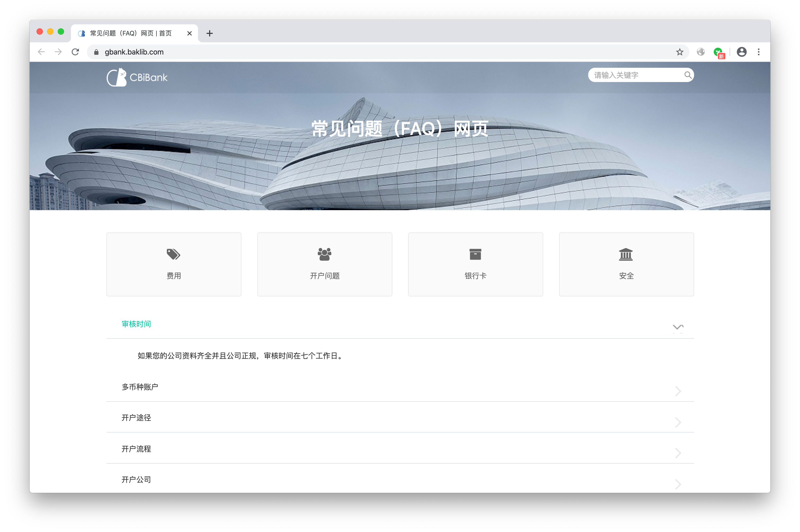Image resolution: width=800 pixels, height=532 pixels.
Task: Click the grey globe extension icon
Action: click(x=700, y=52)
